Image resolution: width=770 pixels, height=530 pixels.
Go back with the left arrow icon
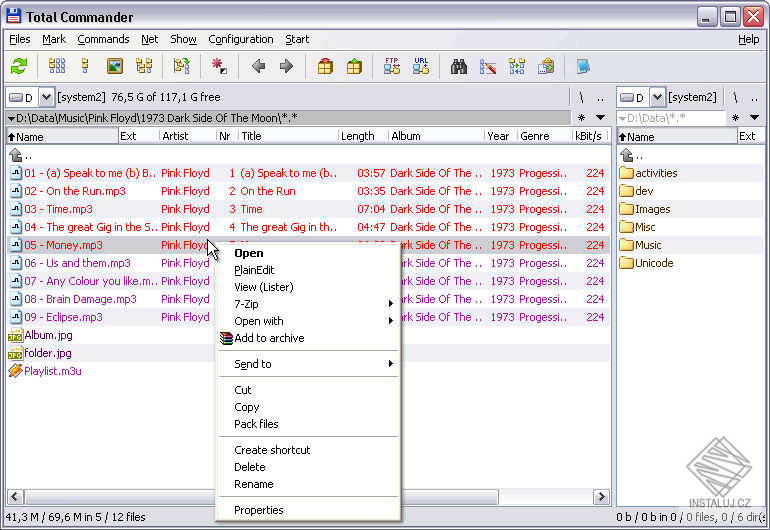pyautogui.click(x=258, y=66)
